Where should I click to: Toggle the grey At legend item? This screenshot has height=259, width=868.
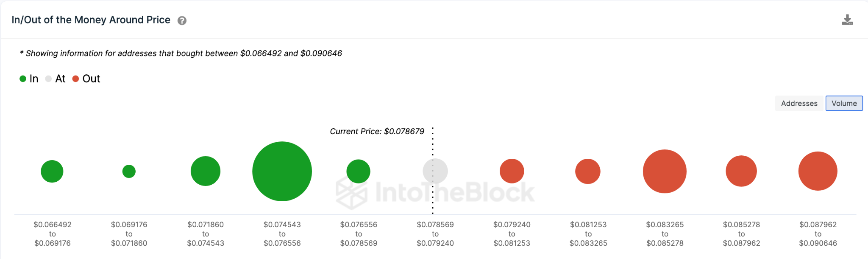coord(55,79)
